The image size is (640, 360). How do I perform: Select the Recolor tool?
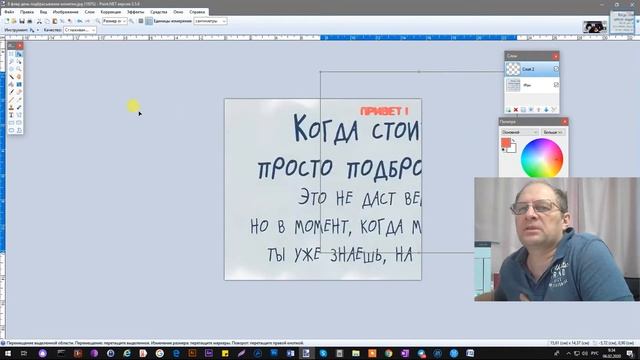click(19, 108)
